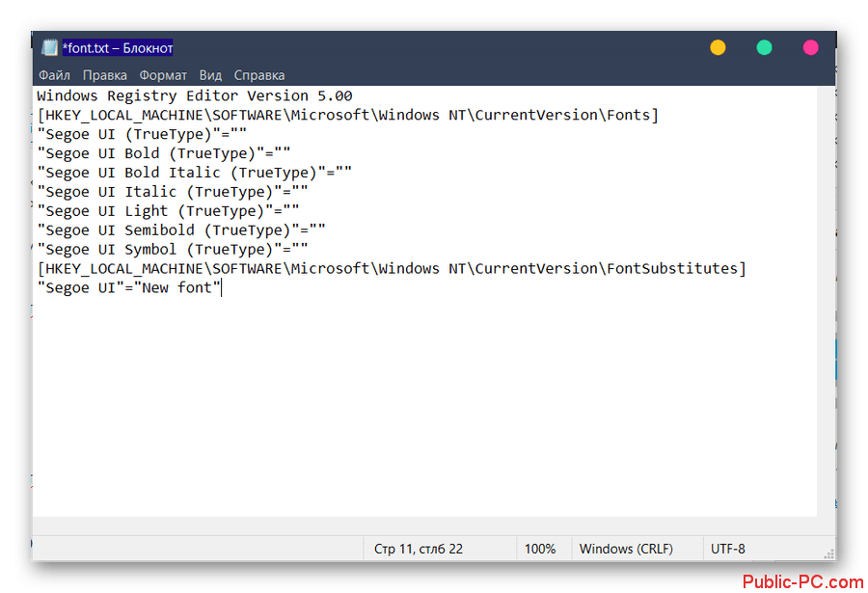The width and height of the screenshot is (868, 593).
Task: Open the Вид menu
Action: [210, 75]
